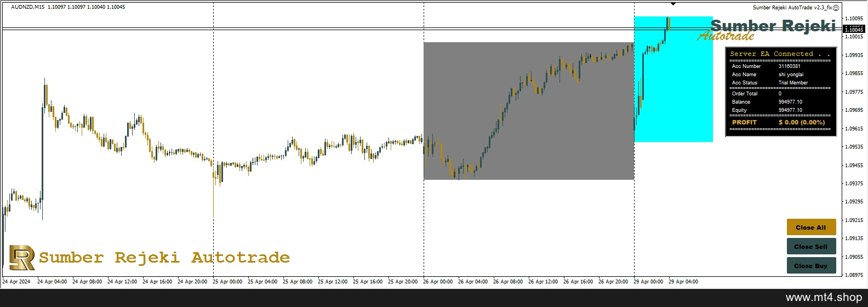Select the Equity label
This screenshot has height=307, width=868.
click(x=739, y=110)
